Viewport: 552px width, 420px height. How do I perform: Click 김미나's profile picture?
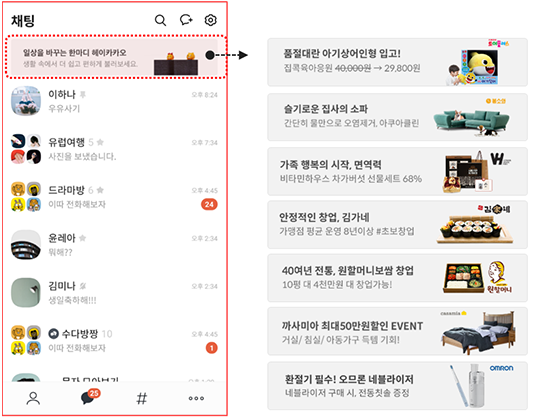(26, 293)
